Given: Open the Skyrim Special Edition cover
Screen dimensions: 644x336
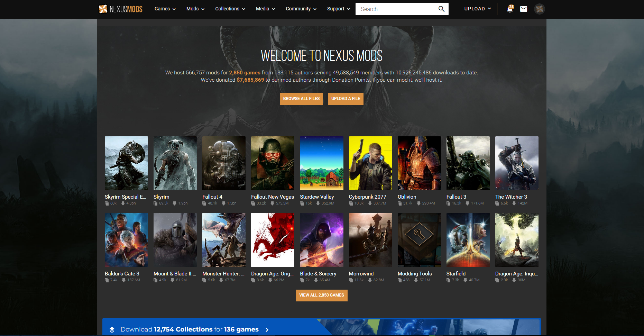Looking at the screenshot, I should pyautogui.click(x=126, y=163).
